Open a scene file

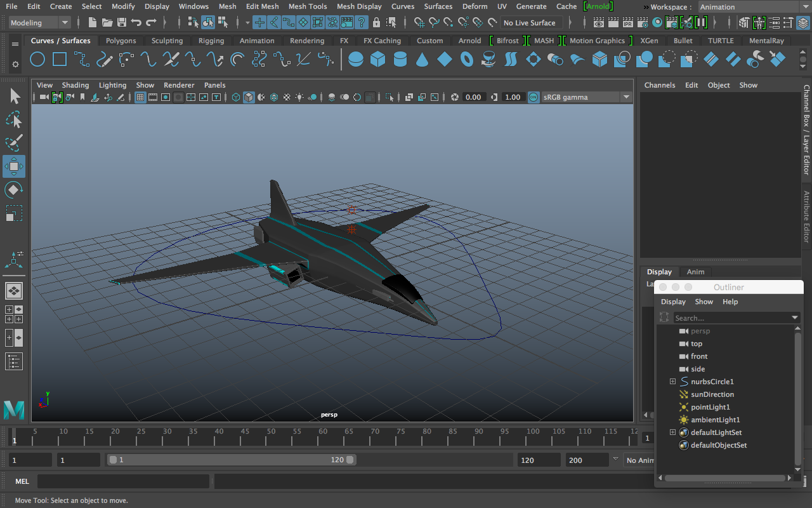[107, 23]
